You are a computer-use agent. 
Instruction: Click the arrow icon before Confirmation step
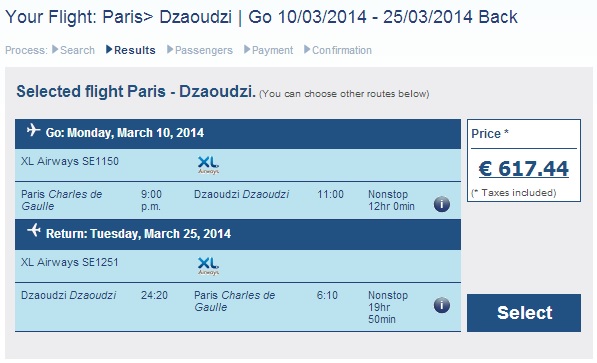click(x=307, y=50)
